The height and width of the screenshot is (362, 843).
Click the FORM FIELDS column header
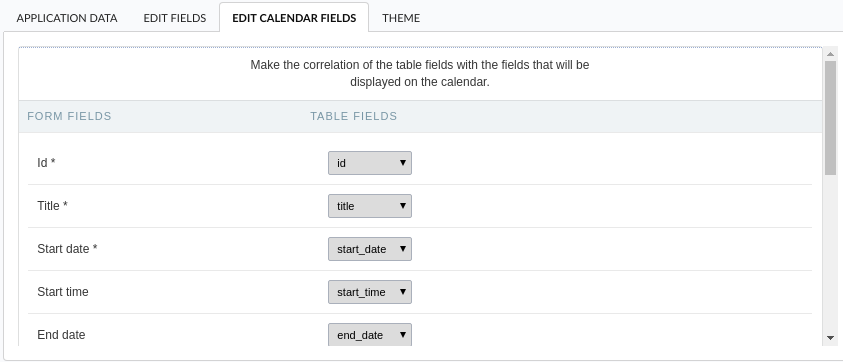point(69,116)
